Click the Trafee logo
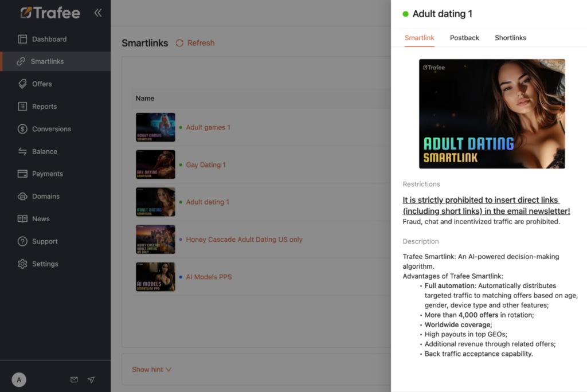Viewport: 587px width, 392px height. pos(50,13)
